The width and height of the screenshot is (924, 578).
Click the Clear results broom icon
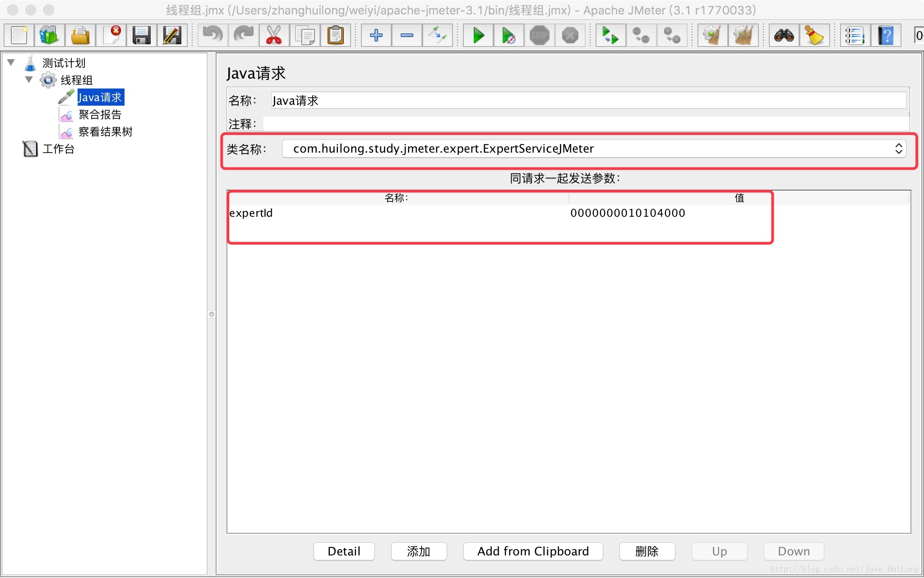[x=712, y=35]
